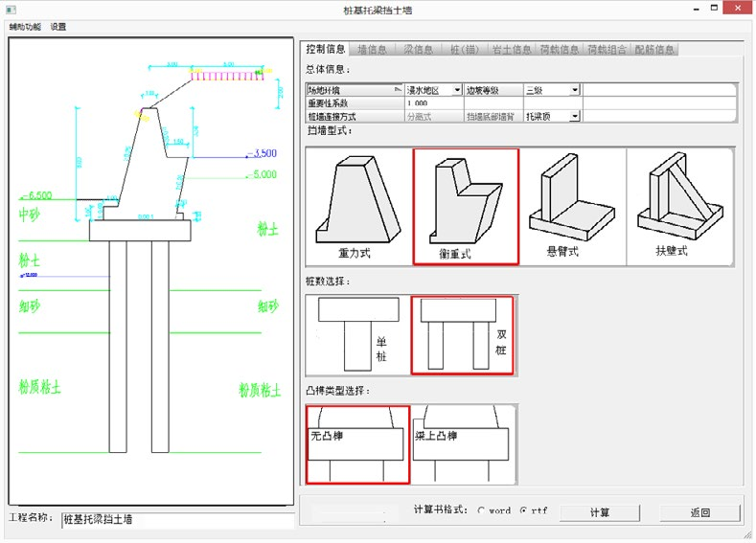Open the 边坡等级 dropdown showing 三级
This screenshot has width=756, height=543.
point(575,90)
